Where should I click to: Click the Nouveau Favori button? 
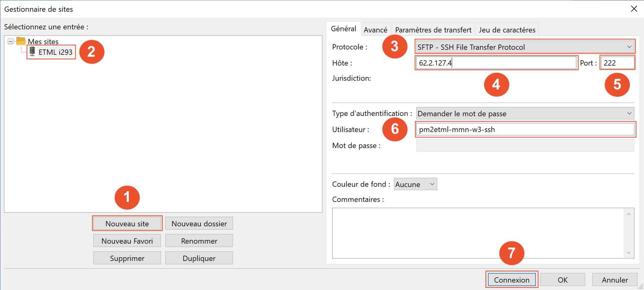tap(127, 241)
